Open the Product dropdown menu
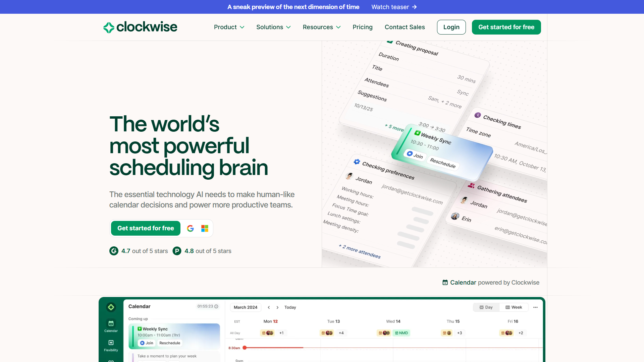This screenshot has height=362, width=644. (x=229, y=27)
